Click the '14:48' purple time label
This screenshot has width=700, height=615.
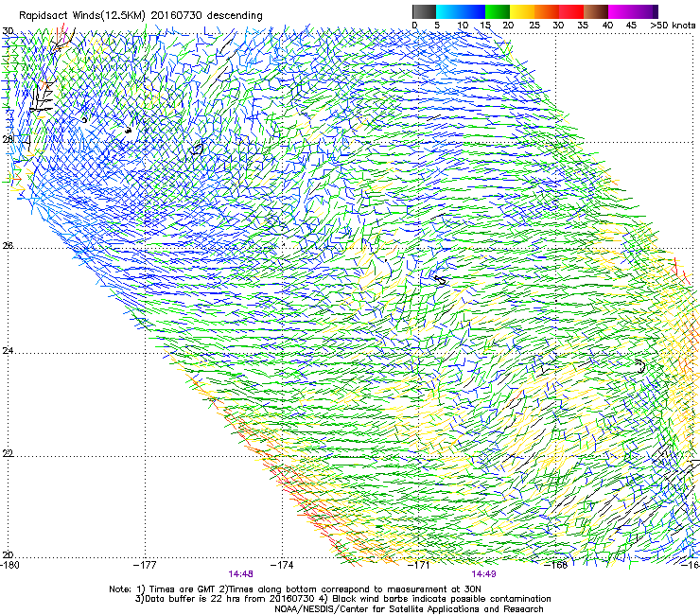[x=240, y=574]
